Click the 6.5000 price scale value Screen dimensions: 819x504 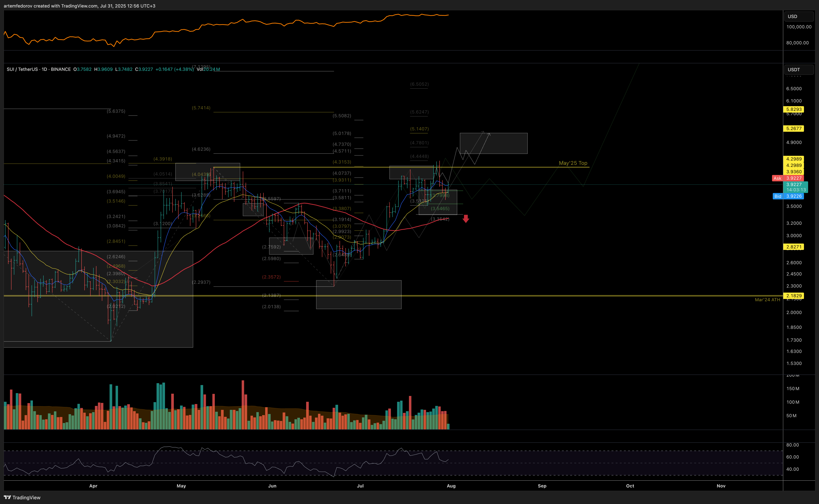coord(794,89)
